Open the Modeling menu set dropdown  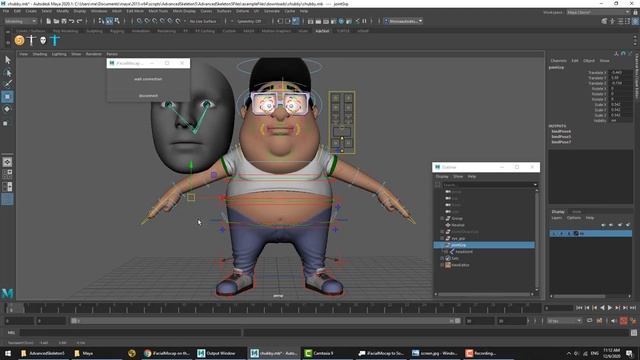(20, 21)
